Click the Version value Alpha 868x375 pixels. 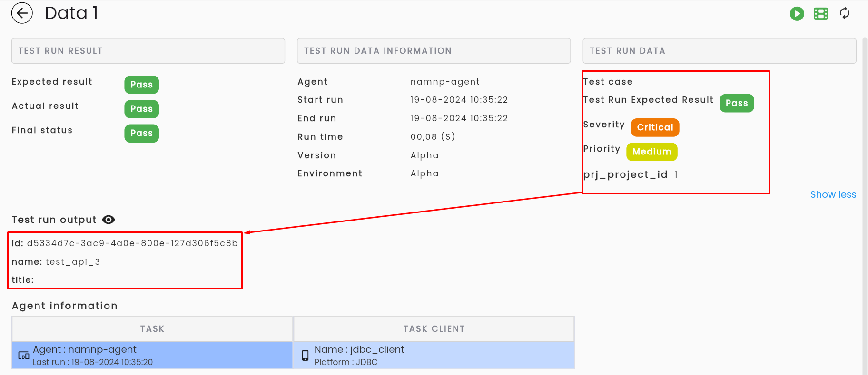pos(424,155)
